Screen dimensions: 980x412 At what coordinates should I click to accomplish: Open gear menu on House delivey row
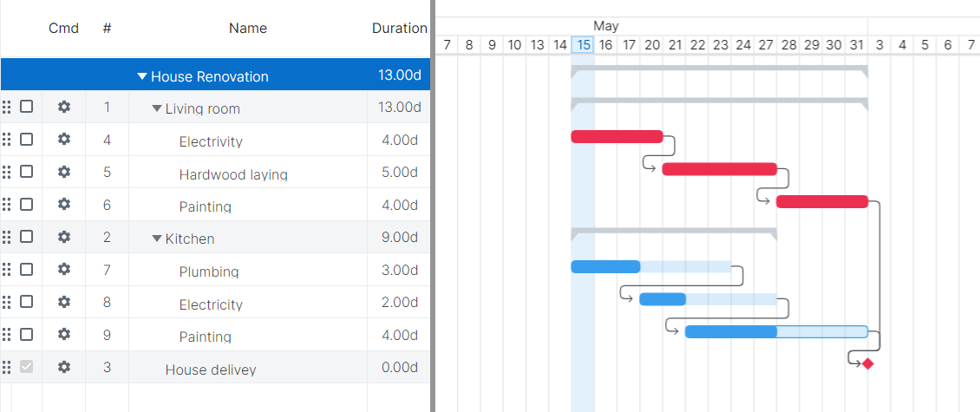[63, 367]
